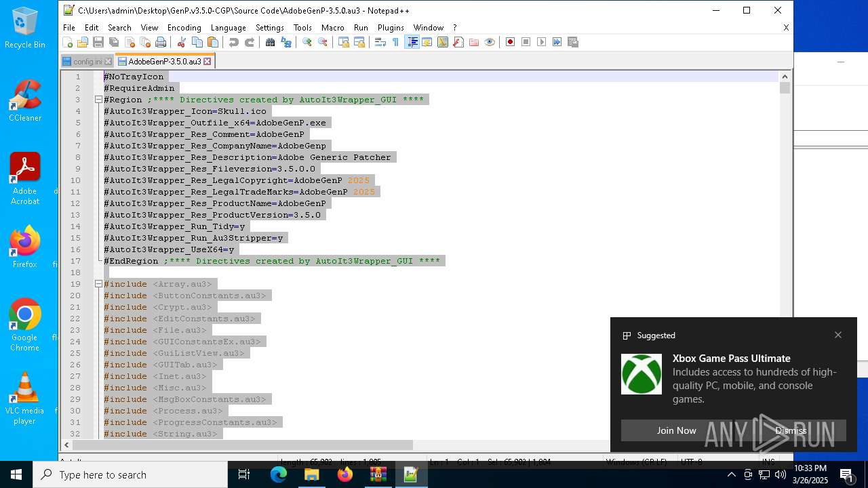Click the Close document toolbar icon

pyautogui.click(x=130, y=42)
